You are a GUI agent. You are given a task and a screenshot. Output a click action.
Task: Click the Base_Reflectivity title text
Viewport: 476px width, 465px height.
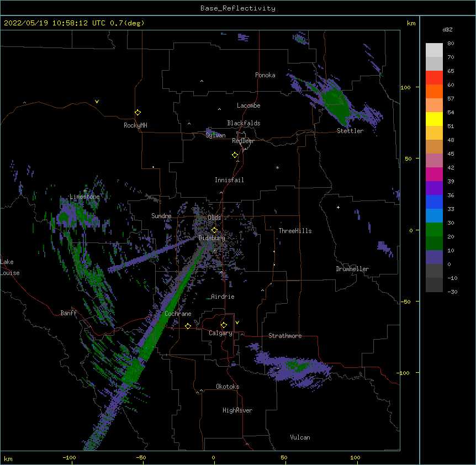coord(237,8)
